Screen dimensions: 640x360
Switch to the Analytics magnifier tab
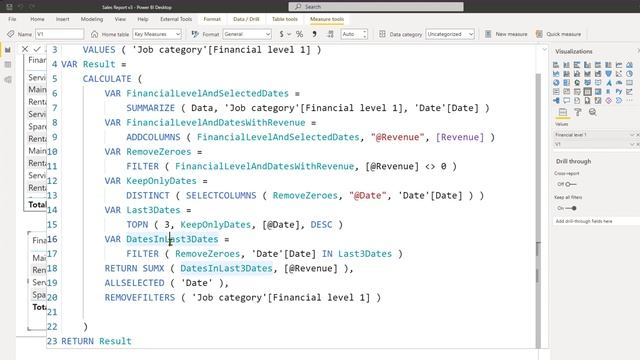click(593, 112)
